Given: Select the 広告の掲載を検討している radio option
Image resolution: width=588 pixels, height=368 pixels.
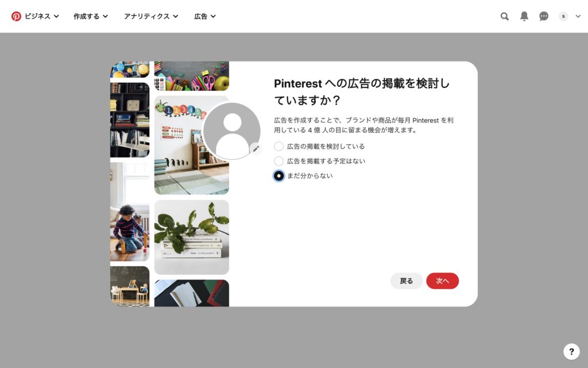Looking at the screenshot, I should [278, 146].
